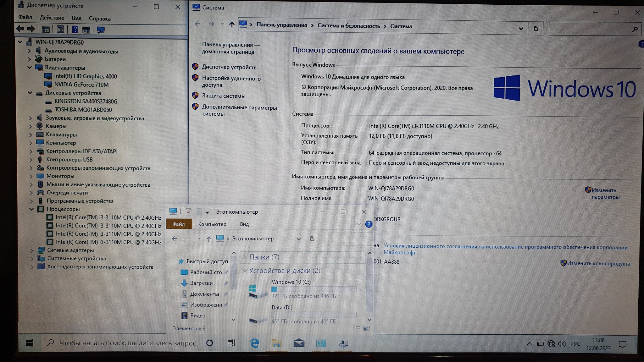Select NVIDIA GeForce 710M device
644x362 pixels.
[x=81, y=85]
